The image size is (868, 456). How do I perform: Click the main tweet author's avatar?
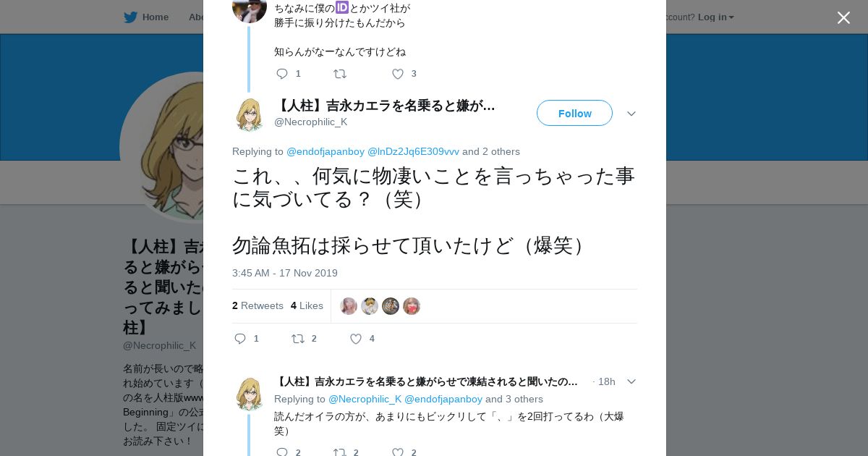pos(250,114)
